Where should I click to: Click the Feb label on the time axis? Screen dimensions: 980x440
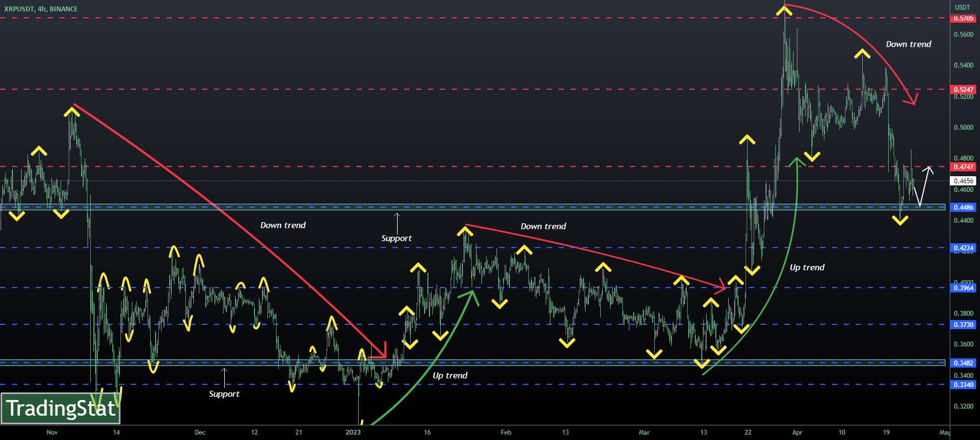pos(506,432)
